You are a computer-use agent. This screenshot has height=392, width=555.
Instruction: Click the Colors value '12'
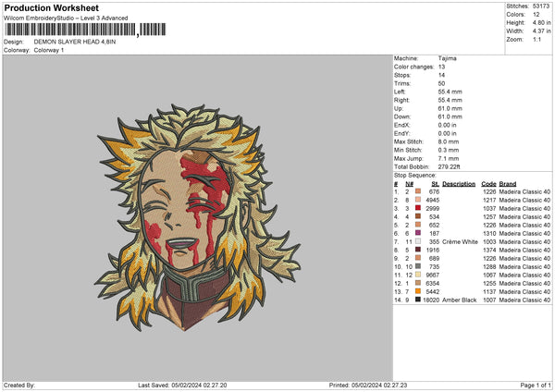[x=536, y=15]
